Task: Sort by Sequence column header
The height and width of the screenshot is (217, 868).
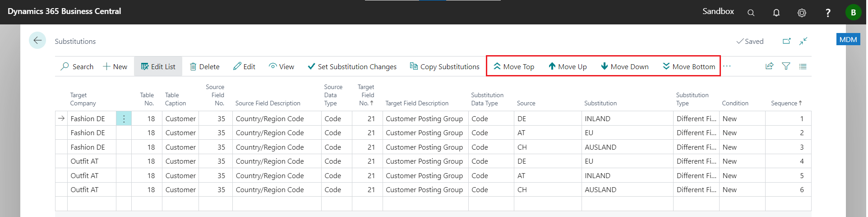Action: tap(786, 103)
